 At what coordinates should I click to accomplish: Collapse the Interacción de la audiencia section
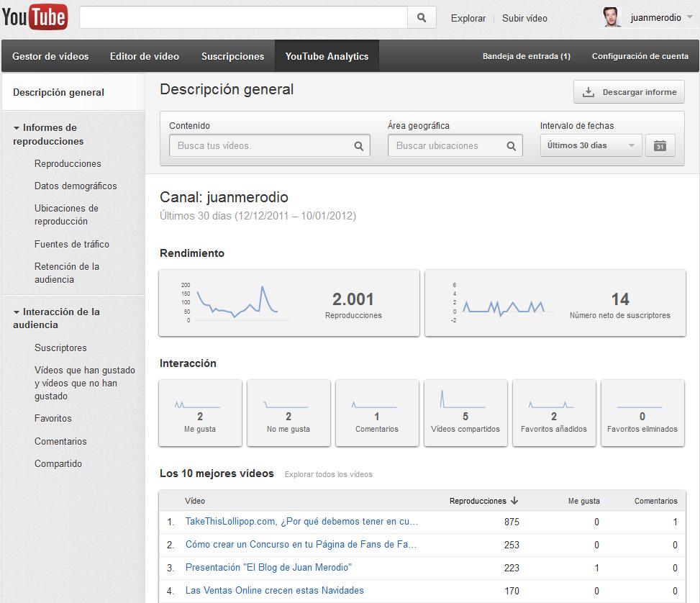coord(17,312)
